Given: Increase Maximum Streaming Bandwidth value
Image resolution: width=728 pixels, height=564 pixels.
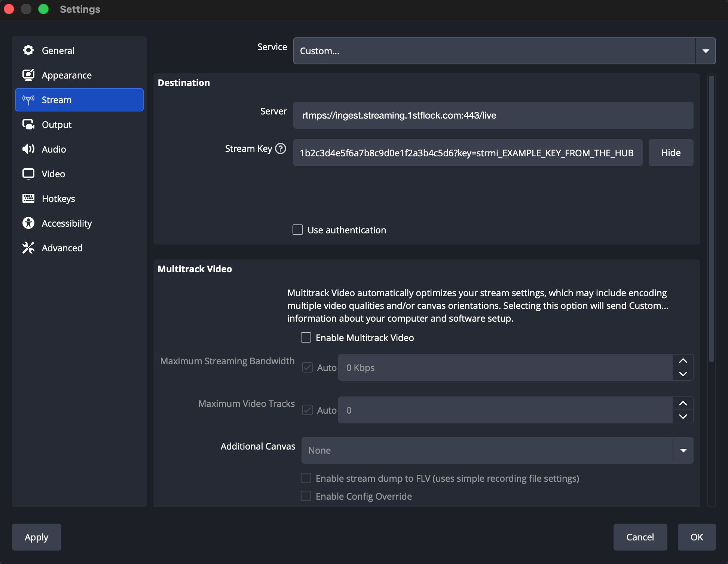Looking at the screenshot, I should [683, 361].
